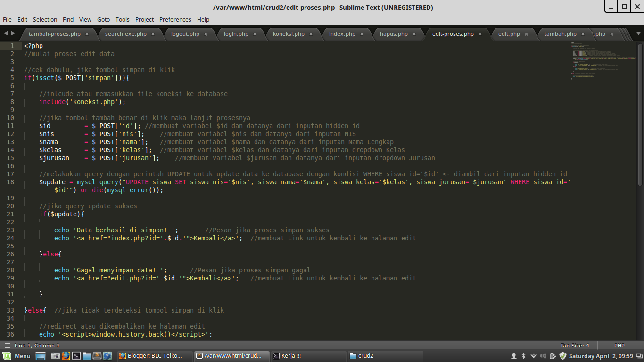644x362 pixels.
Task: Open the View menu
Action: pyautogui.click(x=85, y=19)
